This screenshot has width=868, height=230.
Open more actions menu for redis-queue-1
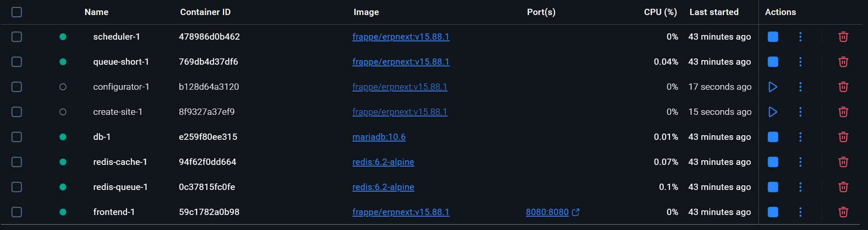800,187
